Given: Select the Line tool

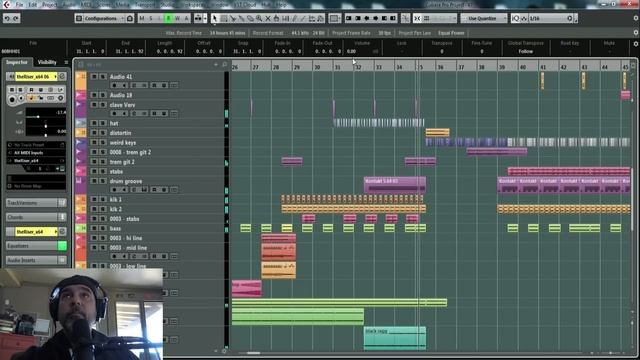Looking at the screenshot, I should [x=303, y=18].
